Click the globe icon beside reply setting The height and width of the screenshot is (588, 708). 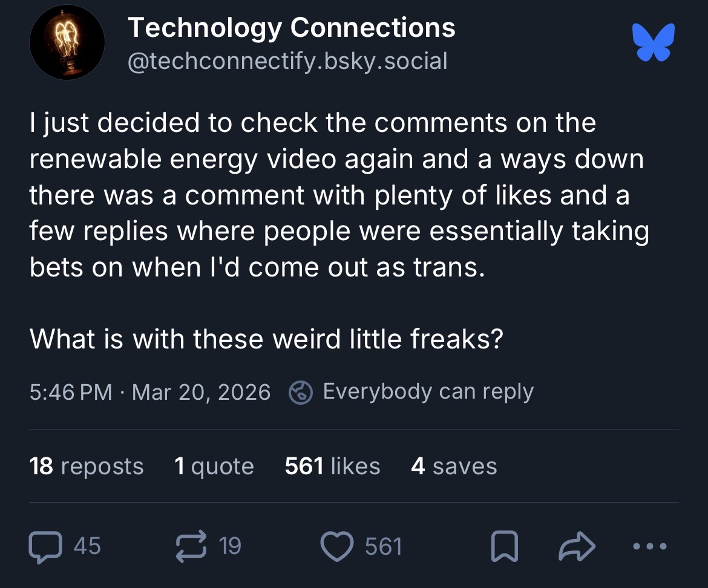[301, 392]
